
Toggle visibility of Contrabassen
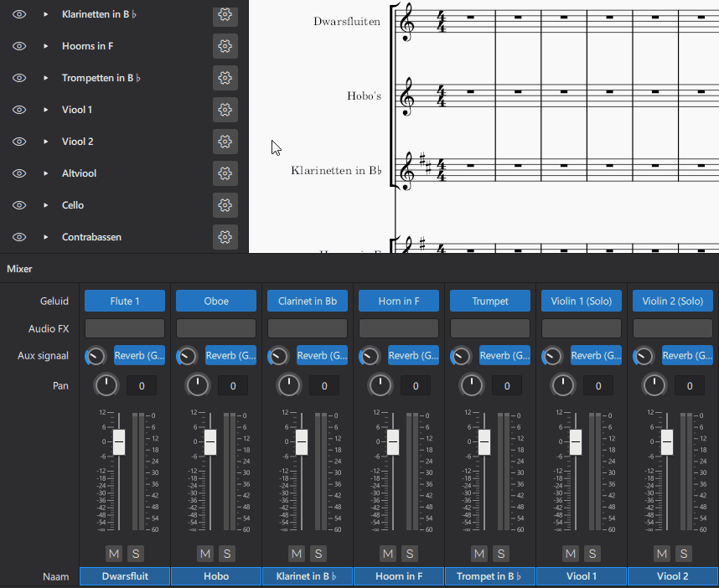pos(18,237)
